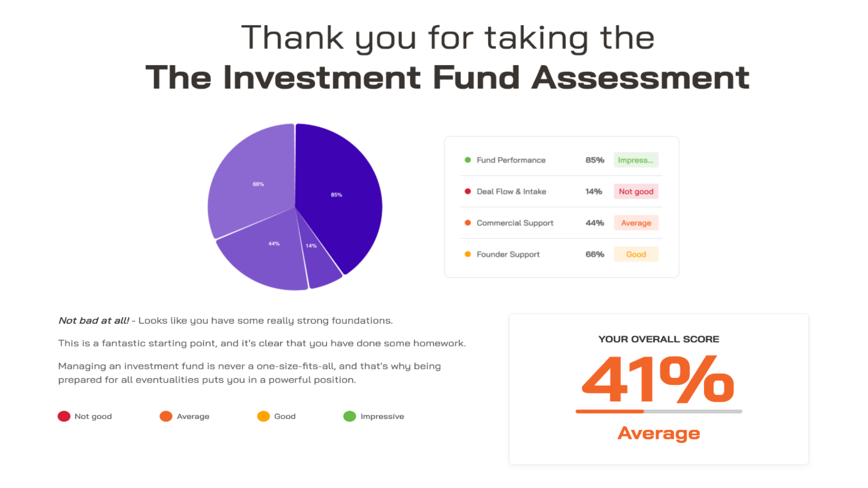
Task: Click the red dot beside Deal Flow & Intake
Action: point(468,191)
